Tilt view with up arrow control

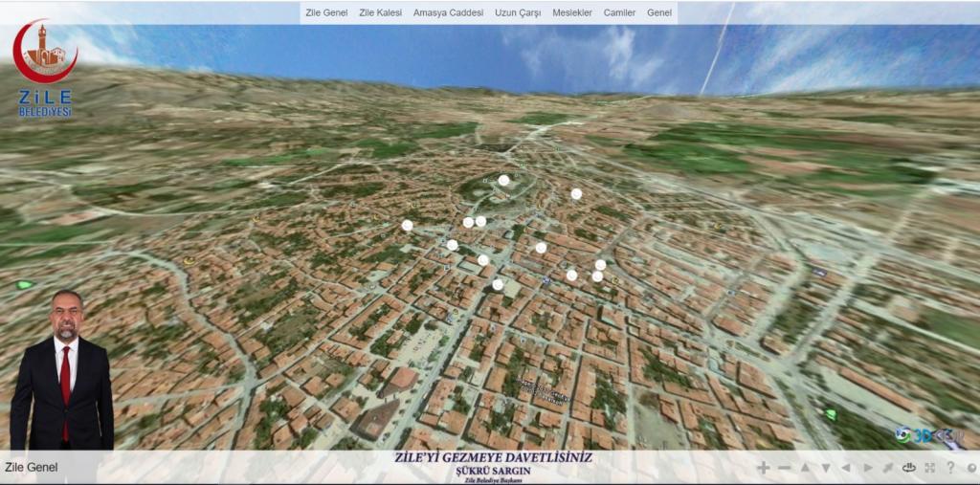[x=805, y=468]
